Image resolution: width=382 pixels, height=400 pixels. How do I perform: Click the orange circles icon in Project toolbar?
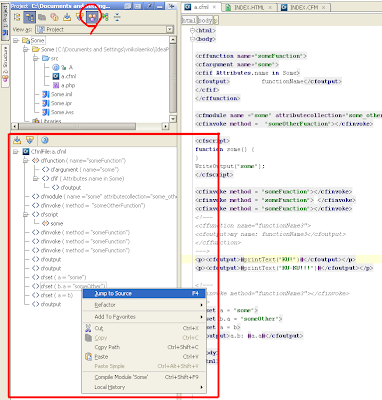tap(54, 17)
